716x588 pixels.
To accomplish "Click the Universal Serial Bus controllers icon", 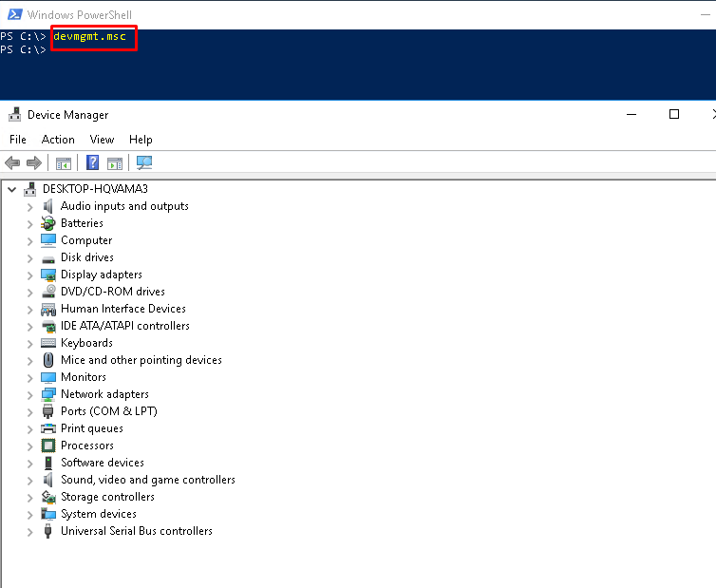I will 47,531.
